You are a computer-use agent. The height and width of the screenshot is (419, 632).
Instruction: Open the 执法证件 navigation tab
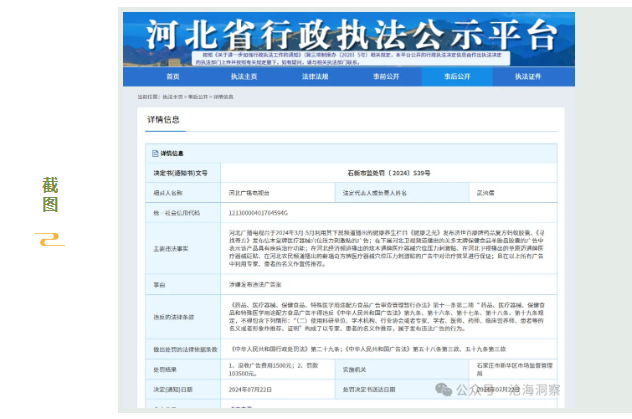528,77
